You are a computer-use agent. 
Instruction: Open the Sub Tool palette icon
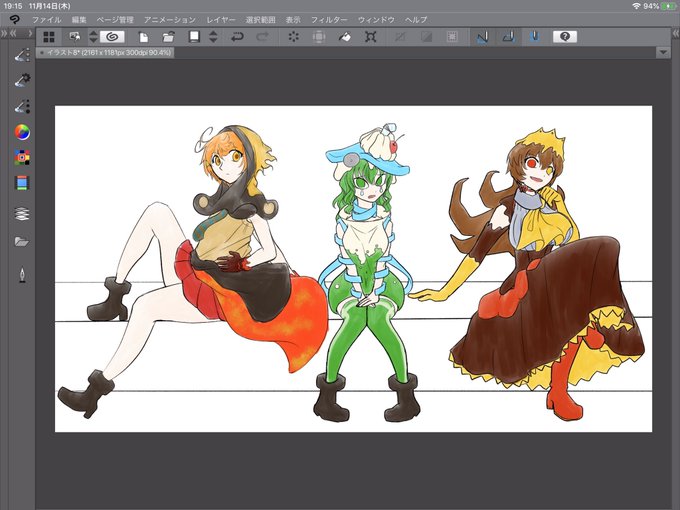tap(22, 55)
